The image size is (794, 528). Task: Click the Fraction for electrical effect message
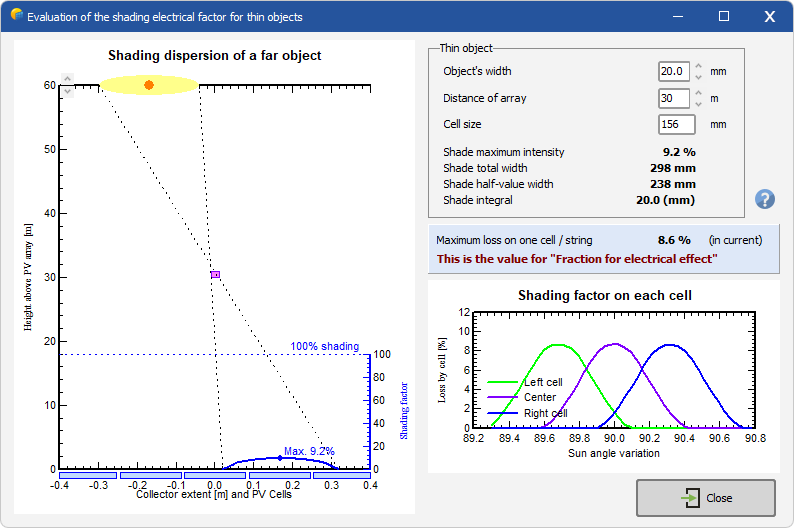point(577,259)
